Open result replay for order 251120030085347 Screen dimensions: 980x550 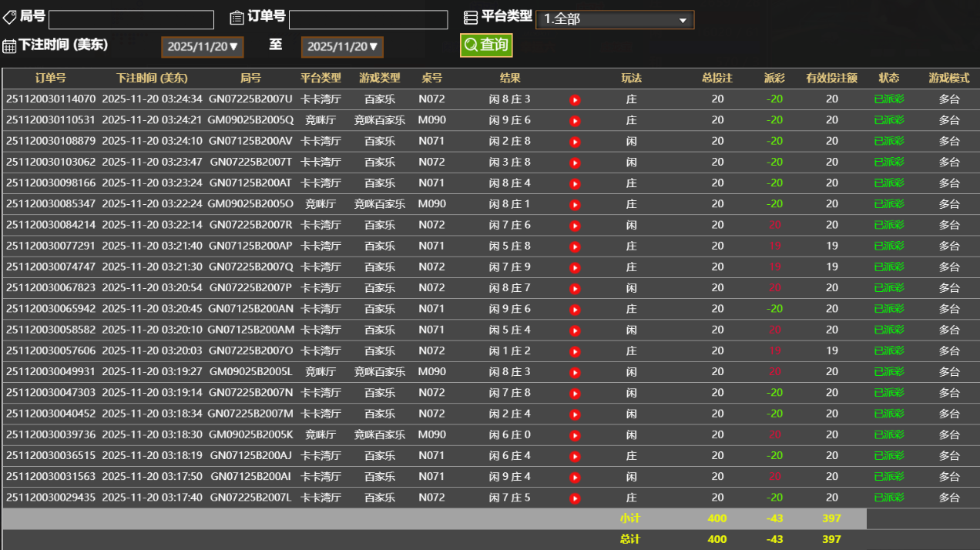[575, 205]
